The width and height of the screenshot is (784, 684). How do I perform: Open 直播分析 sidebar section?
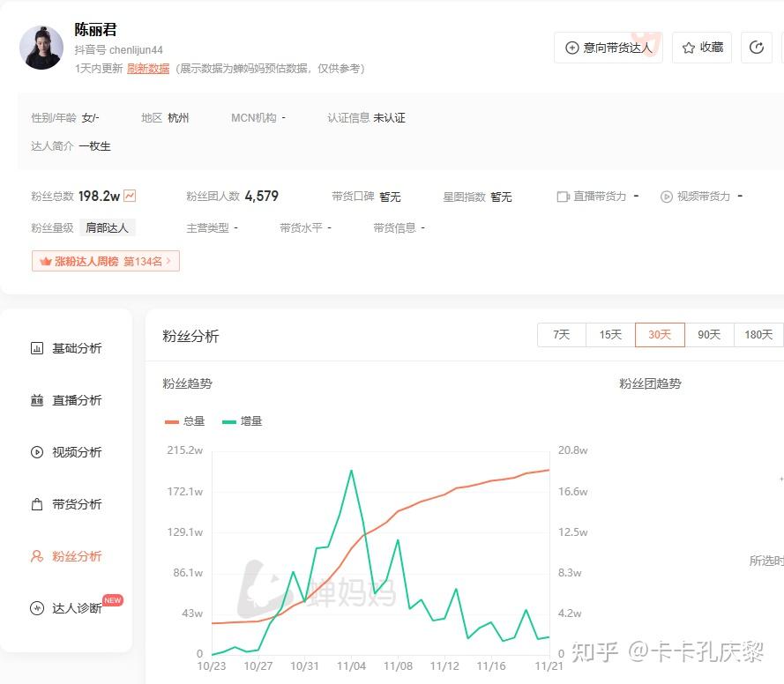click(x=66, y=400)
